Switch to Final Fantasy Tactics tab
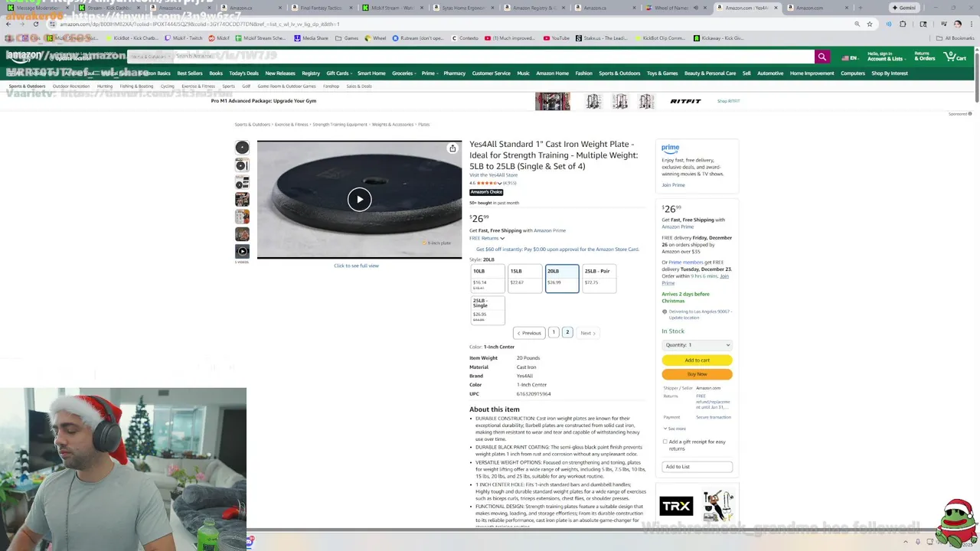 [321, 8]
